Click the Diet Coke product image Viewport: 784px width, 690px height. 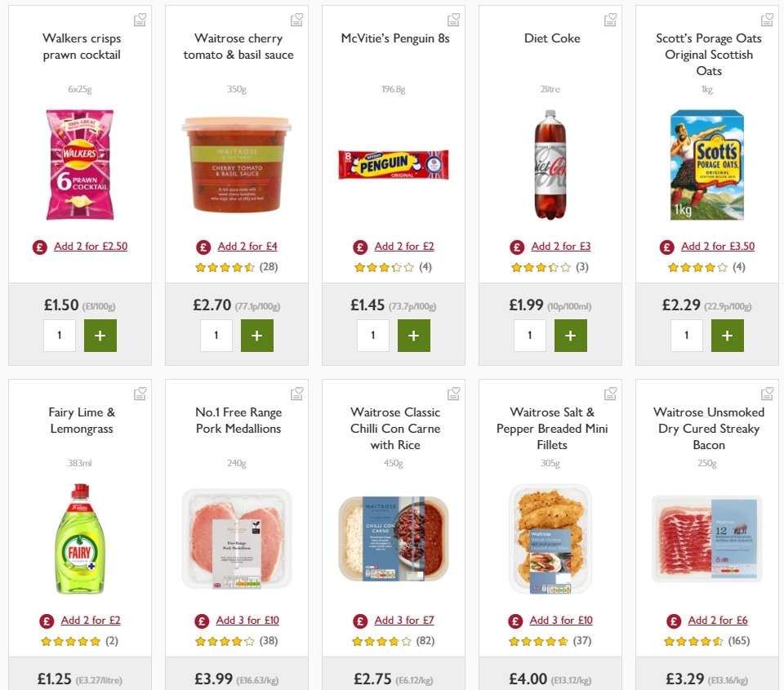(551, 166)
